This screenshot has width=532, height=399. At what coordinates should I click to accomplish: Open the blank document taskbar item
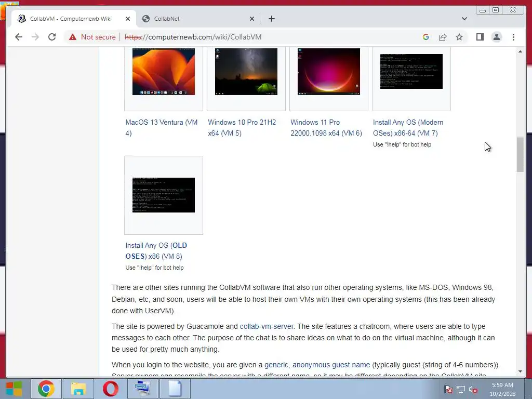coord(175,389)
